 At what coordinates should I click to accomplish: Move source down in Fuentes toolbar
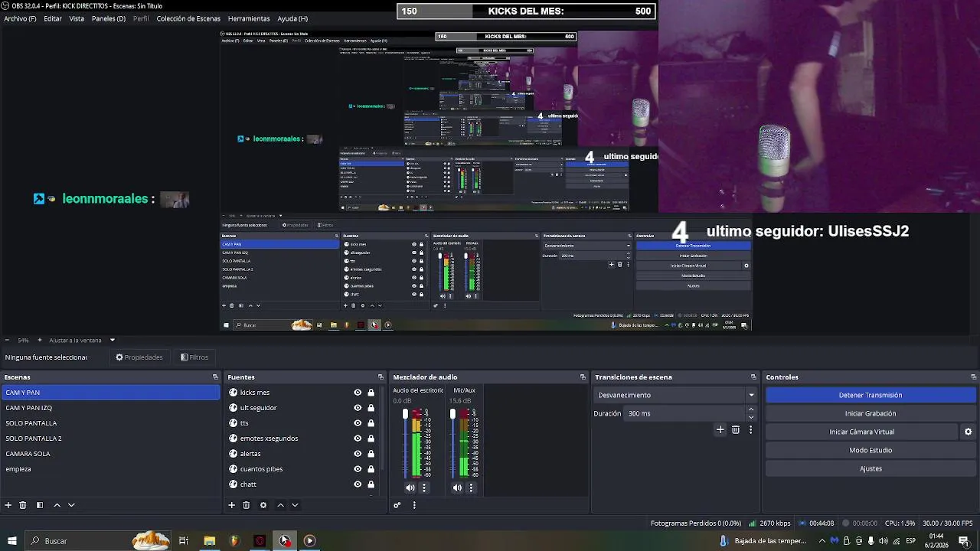pos(295,505)
